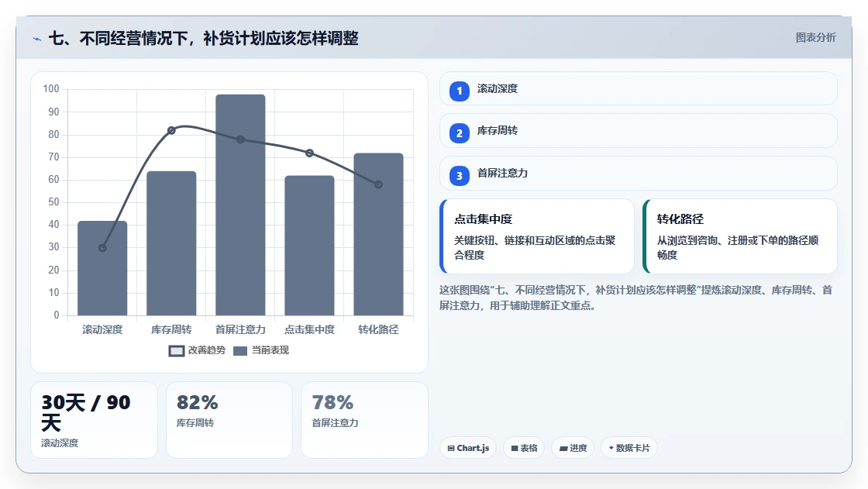Click the trend line point on 滚动深度 bar
Image resolution: width=868 pixels, height=489 pixels.
coord(102,248)
